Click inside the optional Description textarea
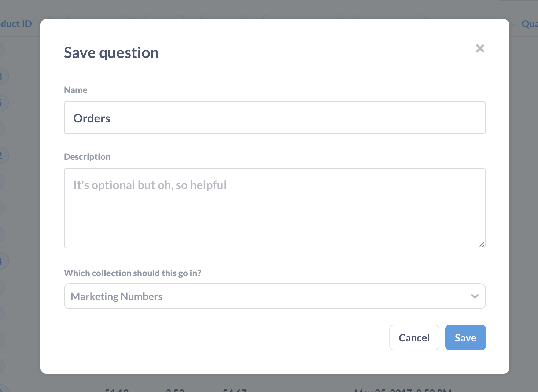Viewport: 538px width, 392px height. pos(275,208)
